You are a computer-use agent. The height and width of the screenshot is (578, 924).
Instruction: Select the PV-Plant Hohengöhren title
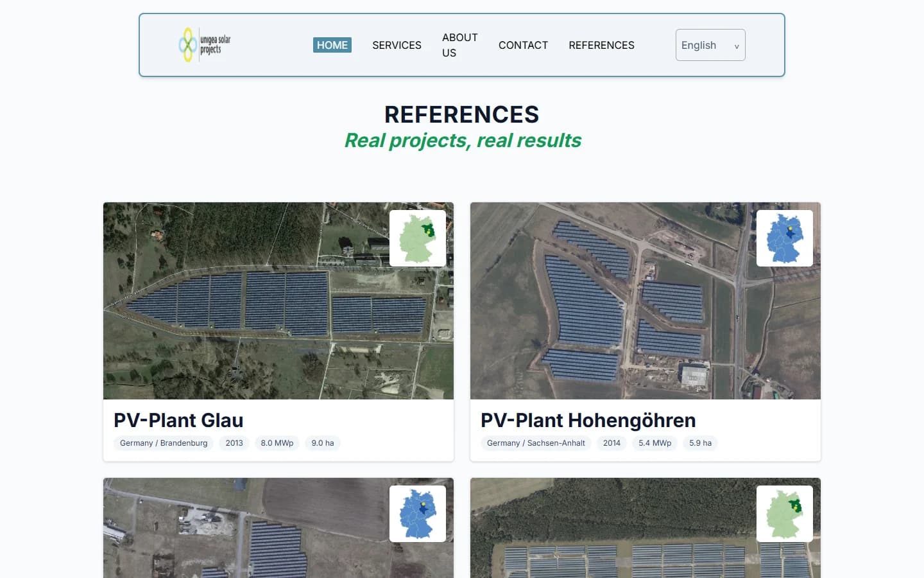588,420
